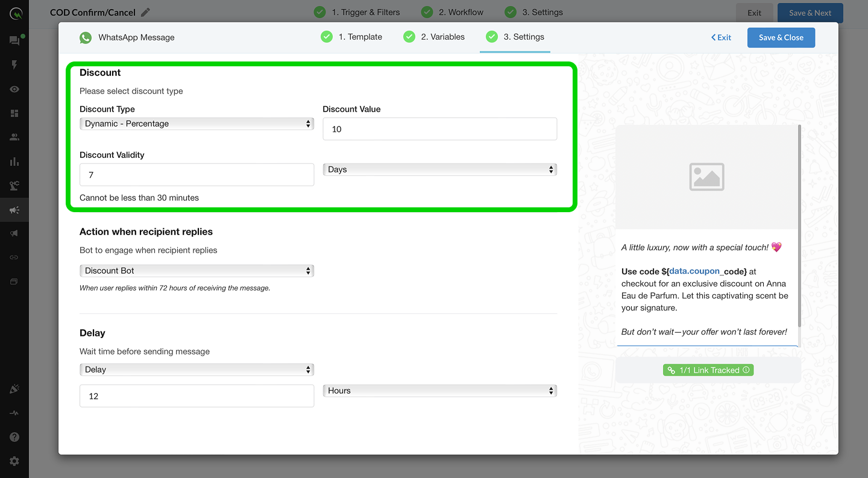Screen dimensions: 868x478
Task: Click the 1/1 Link Tracked badge
Action: pos(708,370)
